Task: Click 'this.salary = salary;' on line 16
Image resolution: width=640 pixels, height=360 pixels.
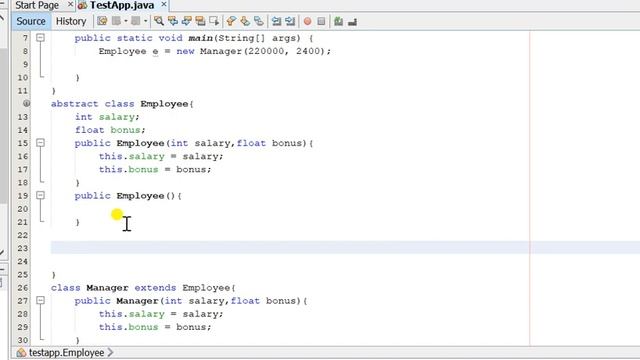Action: tap(161, 156)
